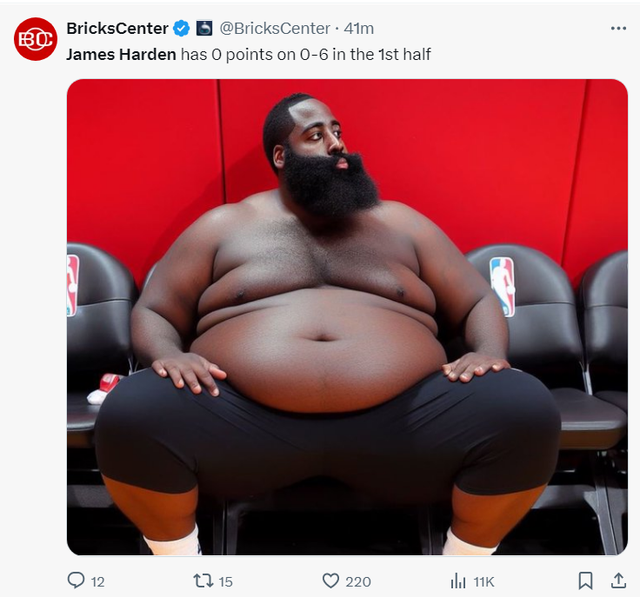Open the share tweet icon
The width and height of the screenshot is (640, 597).
[x=618, y=580]
